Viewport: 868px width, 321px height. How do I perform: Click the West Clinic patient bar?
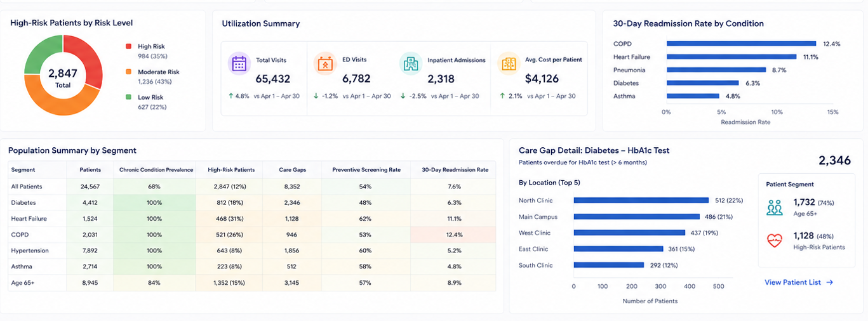click(x=630, y=233)
